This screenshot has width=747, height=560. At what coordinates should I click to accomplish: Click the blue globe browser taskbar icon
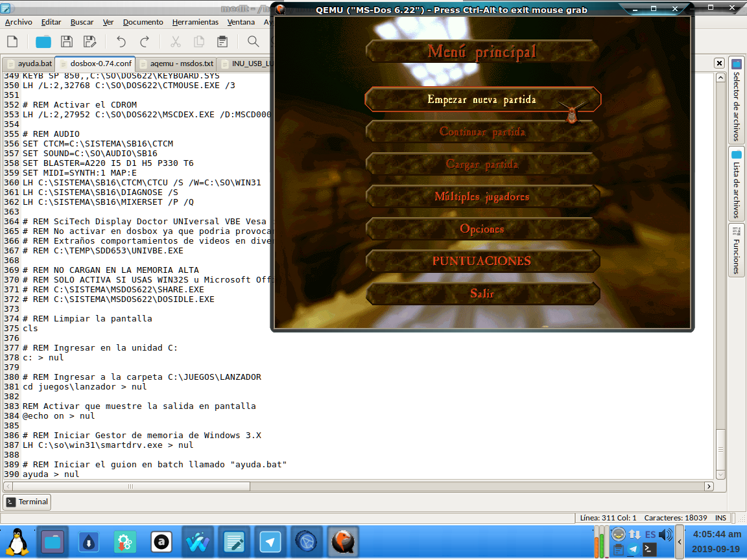pos(306,542)
